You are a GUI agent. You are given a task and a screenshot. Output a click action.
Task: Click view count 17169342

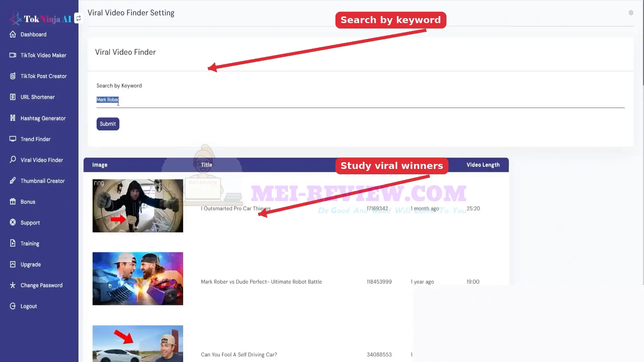(x=377, y=208)
